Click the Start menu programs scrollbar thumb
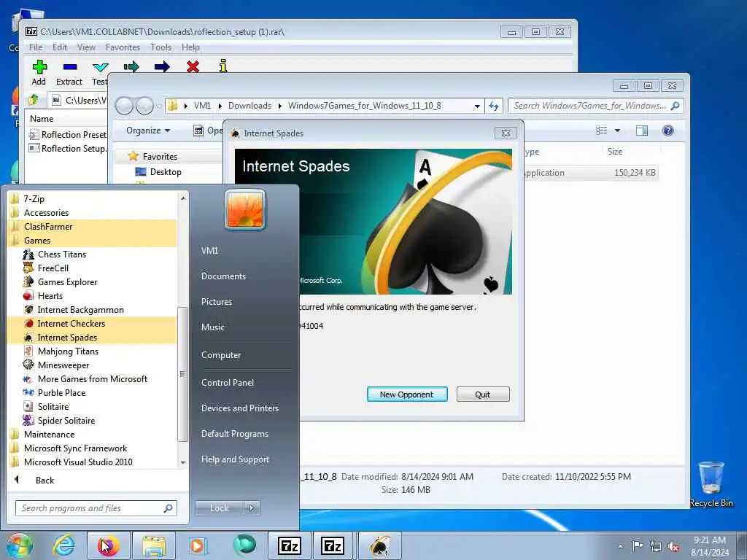747x560 pixels. pos(182,374)
